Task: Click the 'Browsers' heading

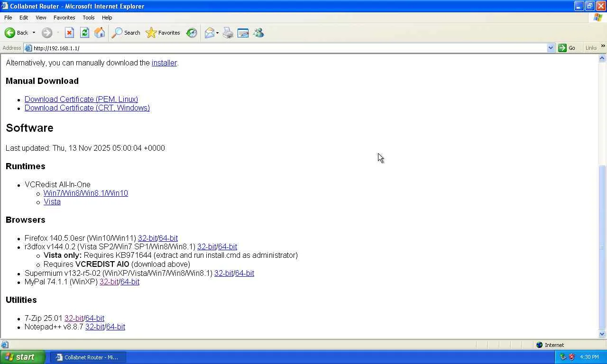Action: (x=26, y=220)
